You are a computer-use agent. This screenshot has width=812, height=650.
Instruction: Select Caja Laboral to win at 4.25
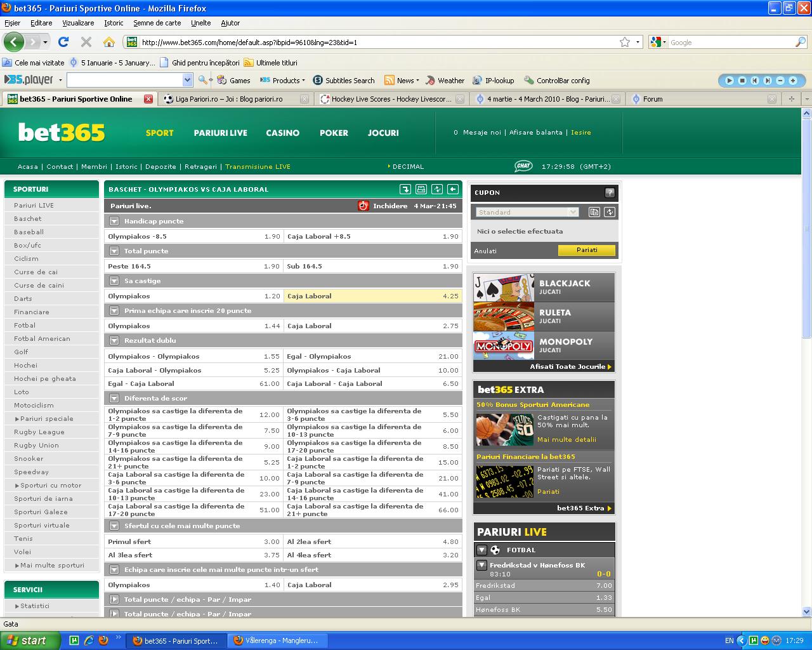[x=373, y=296]
